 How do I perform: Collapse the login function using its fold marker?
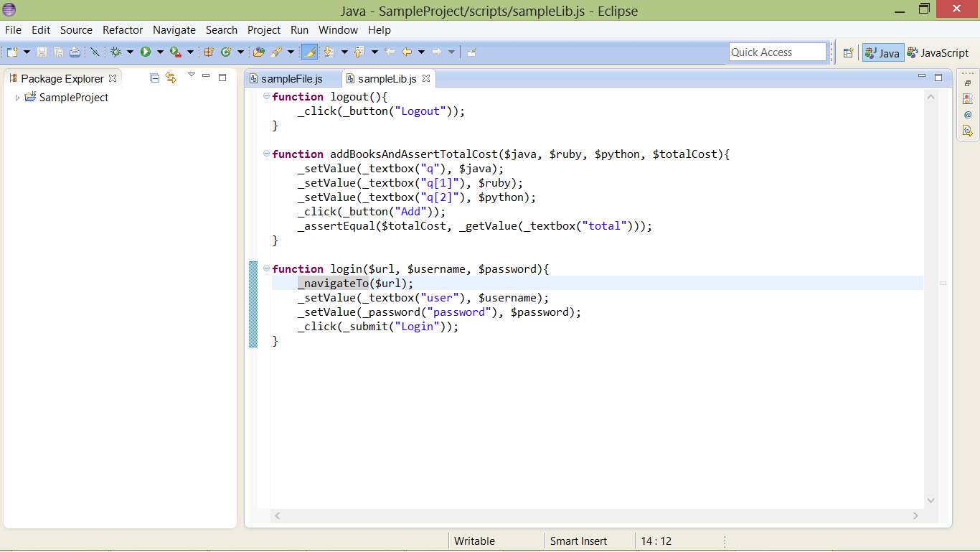pos(265,268)
